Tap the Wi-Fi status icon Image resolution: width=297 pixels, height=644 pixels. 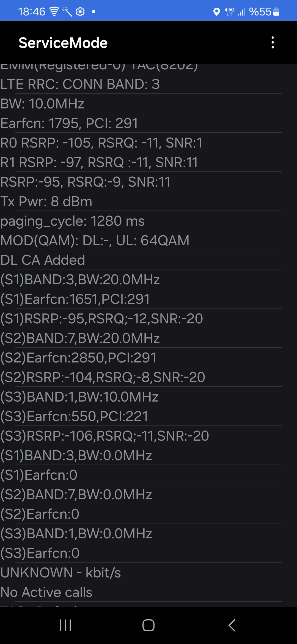pos(54,12)
